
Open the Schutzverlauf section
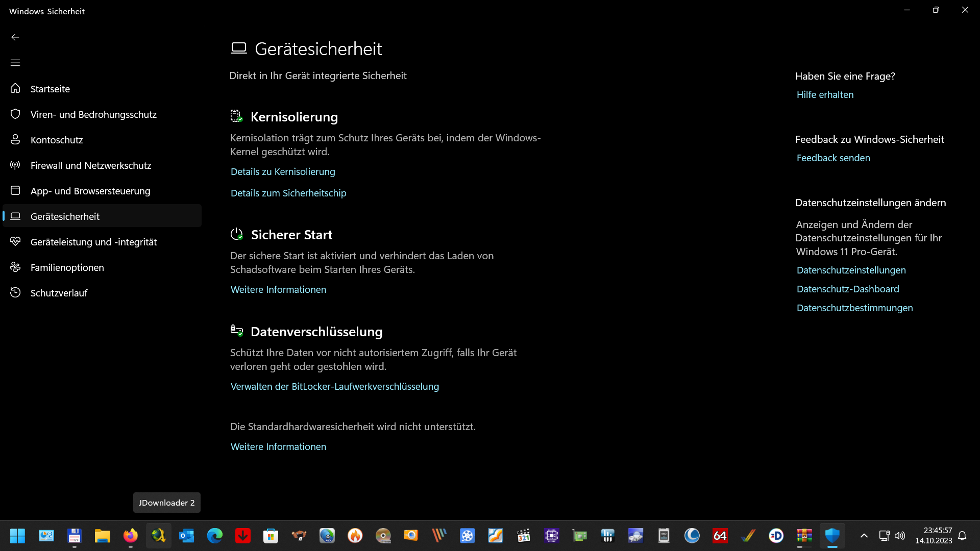(x=58, y=292)
